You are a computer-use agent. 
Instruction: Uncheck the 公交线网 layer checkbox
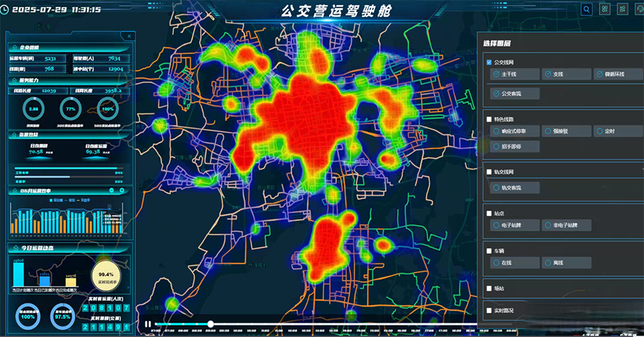[489, 63]
